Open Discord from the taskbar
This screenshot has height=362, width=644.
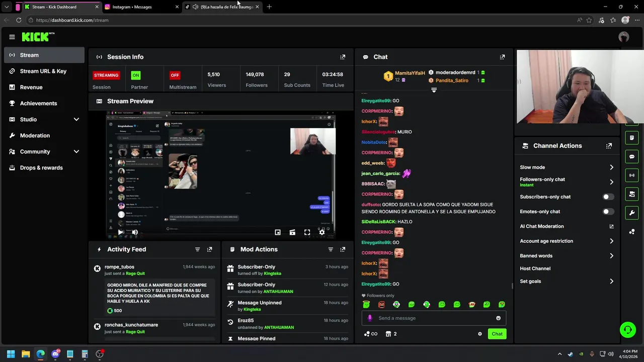55,354
